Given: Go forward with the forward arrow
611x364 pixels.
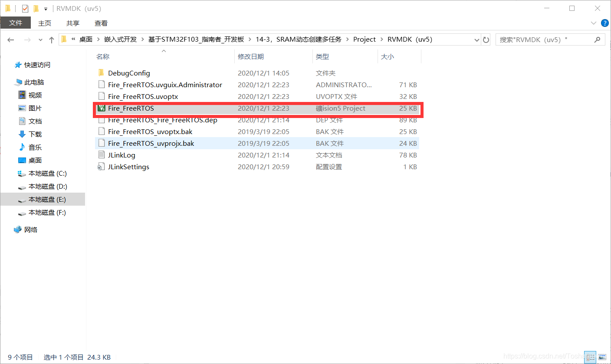Looking at the screenshot, I should click(x=27, y=39).
